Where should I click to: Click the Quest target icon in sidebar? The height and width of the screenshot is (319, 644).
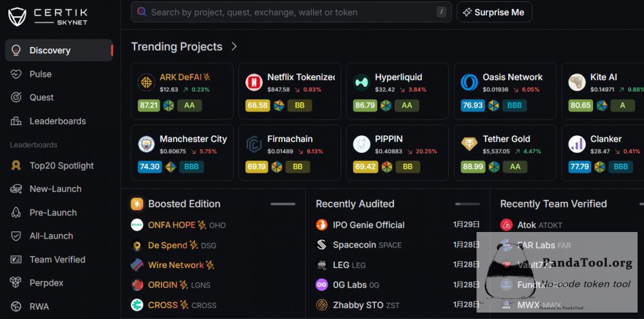16,97
